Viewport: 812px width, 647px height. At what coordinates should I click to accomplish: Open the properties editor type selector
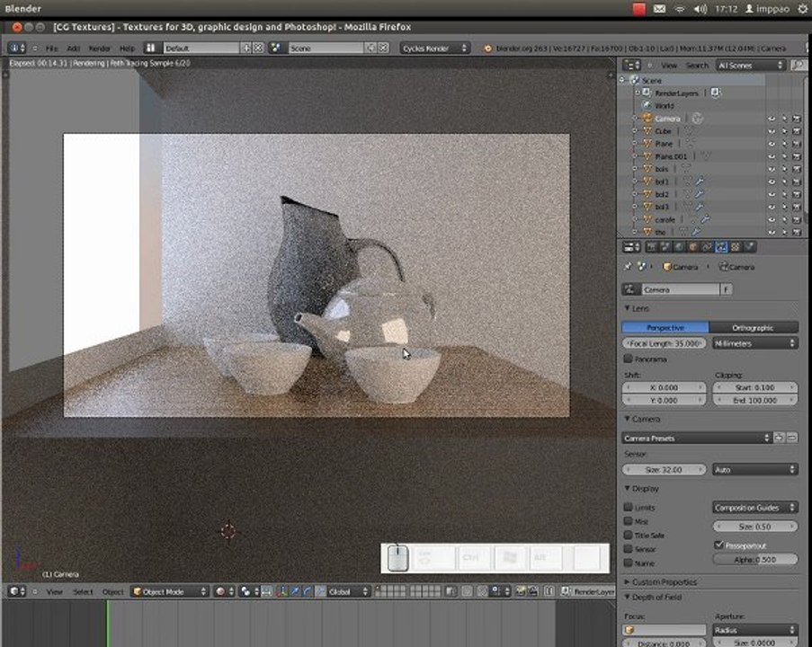coord(631,247)
